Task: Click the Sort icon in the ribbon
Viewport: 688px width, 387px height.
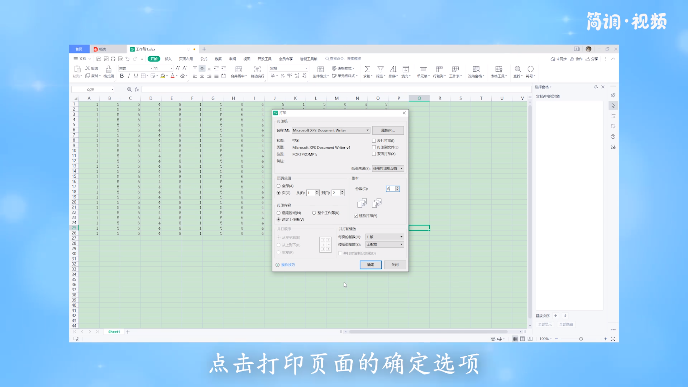Action: 393,69
